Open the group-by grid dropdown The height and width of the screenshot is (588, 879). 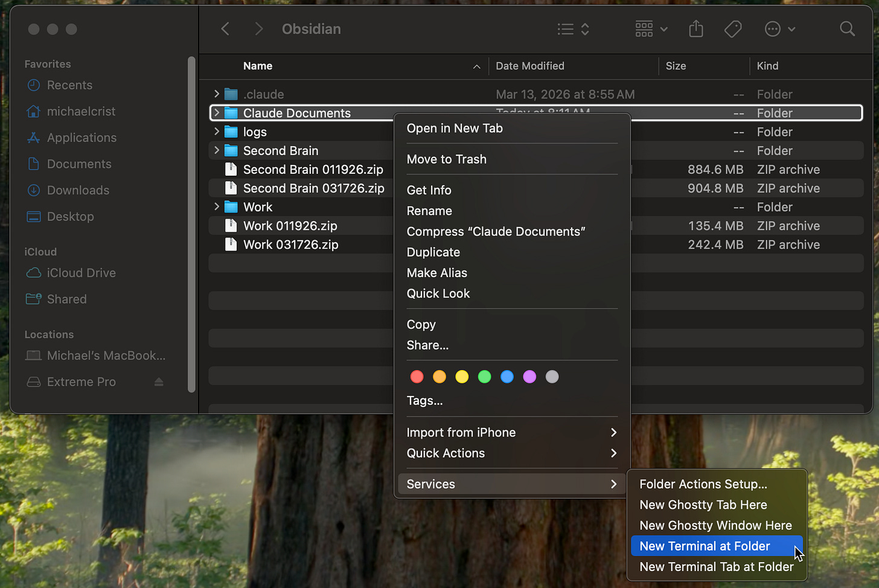651,29
